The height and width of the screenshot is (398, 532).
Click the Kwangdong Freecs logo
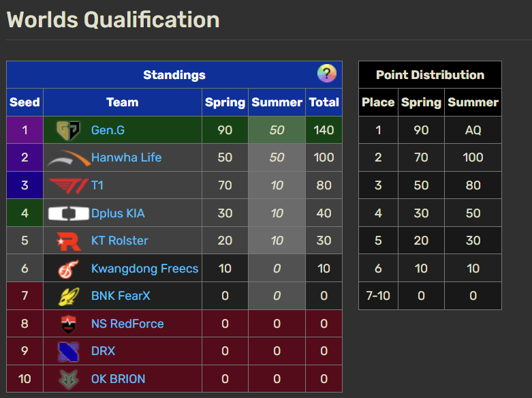coord(68,269)
